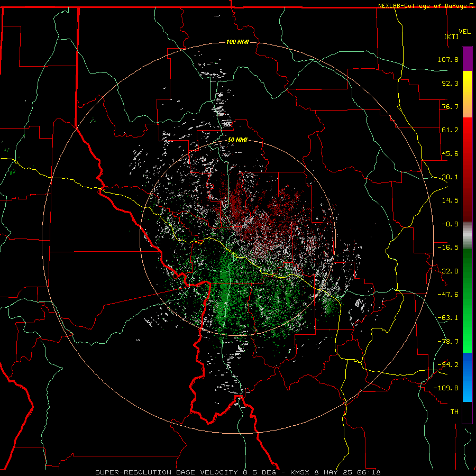Viewport: 476px width, 476px height.
Task: Click the 107.8 scale value
Action: click(x=448, y=59)
